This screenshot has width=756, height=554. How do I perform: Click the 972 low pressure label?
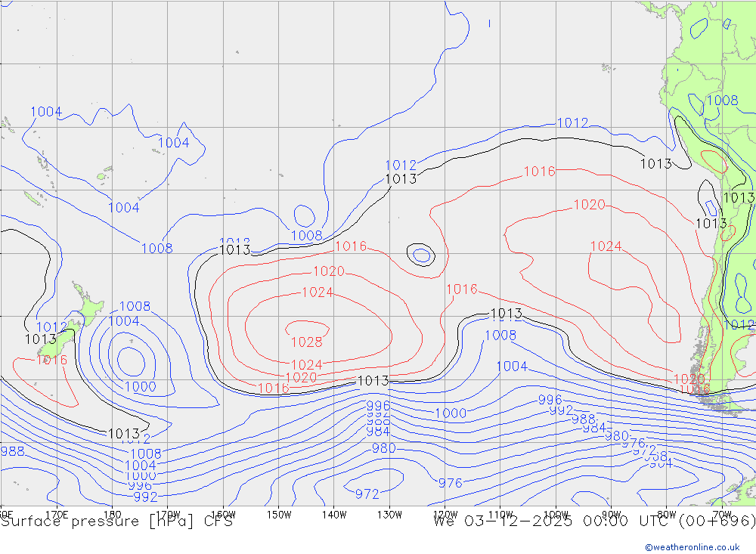[x=367, y=494]
